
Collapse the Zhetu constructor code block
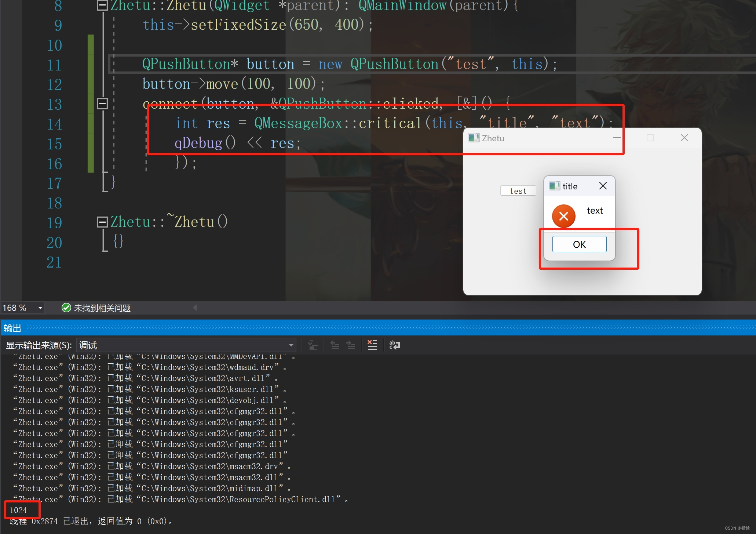(x=102, y=5)
